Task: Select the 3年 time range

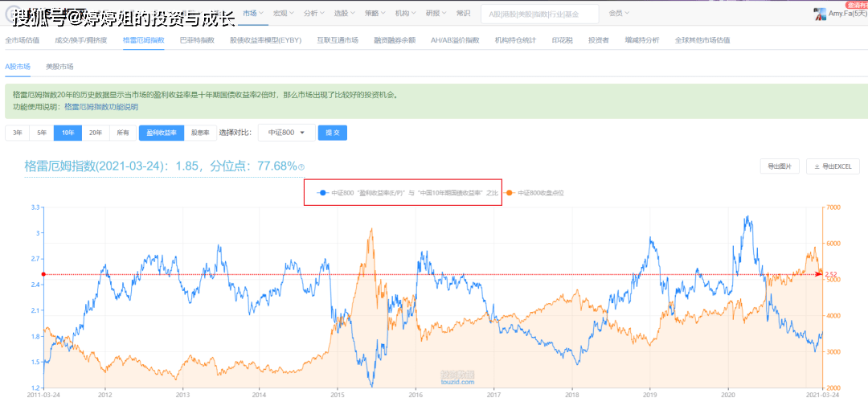Action: click(x=17, y=133)
